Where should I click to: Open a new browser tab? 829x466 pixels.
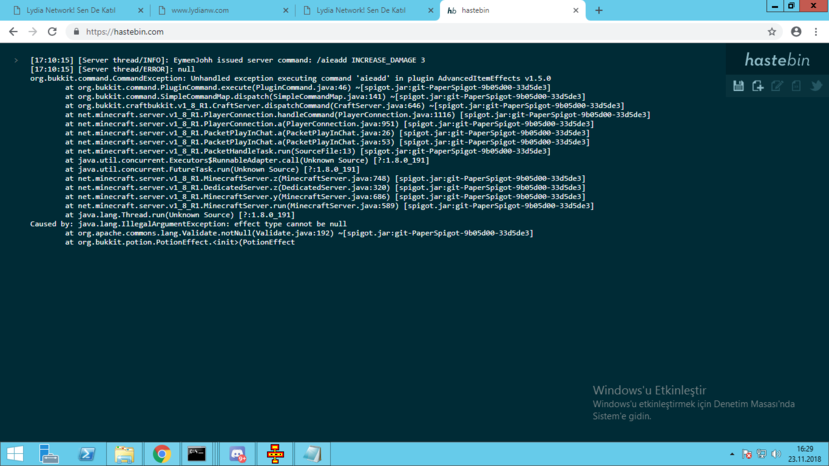(598, 11)
